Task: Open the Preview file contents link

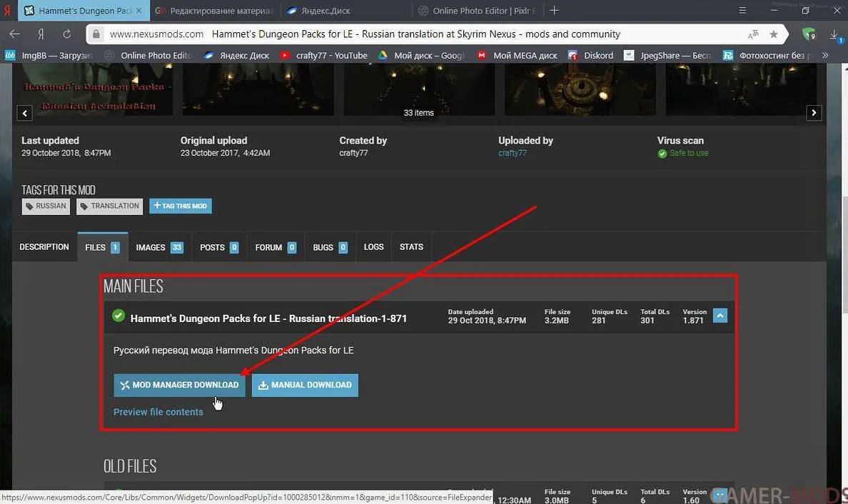Action: pos(158,412)
